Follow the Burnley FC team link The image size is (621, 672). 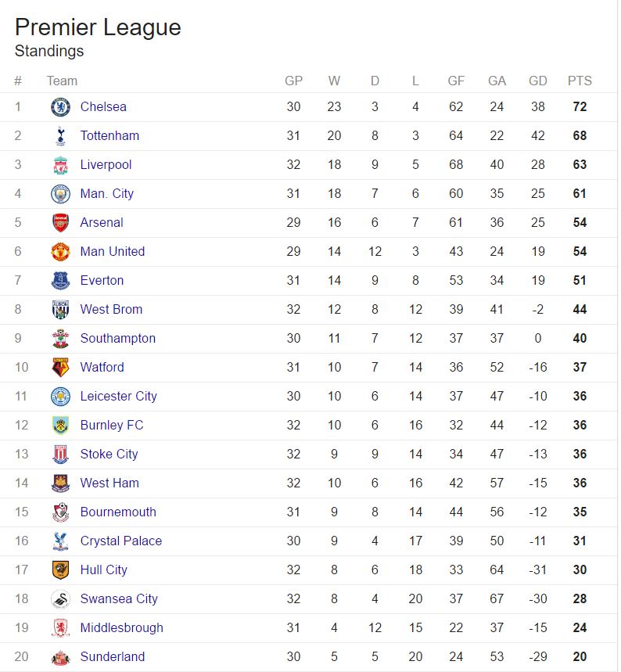[112, 425]
